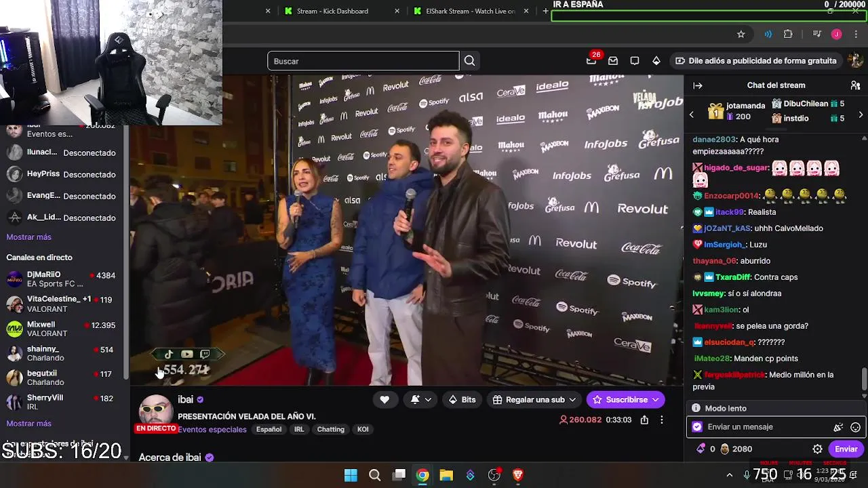Screen dimensions: 868x488
Task: Expand the Regalar una sub dropdown
Action: tap(572, 400)
